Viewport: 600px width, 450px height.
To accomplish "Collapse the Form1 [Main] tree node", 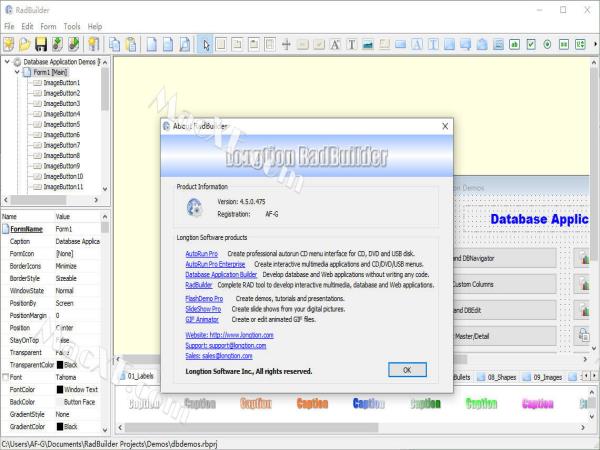I will [x=17, y=72].
